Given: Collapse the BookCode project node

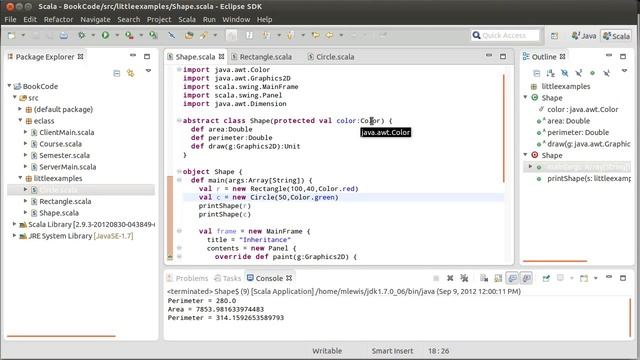Looking at the screenshot, I should (x=9, y=86).
